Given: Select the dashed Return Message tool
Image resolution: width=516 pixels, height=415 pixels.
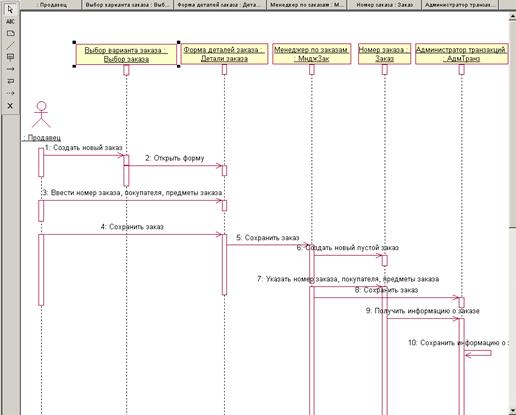Looking at the screenshot, I should (x=10, y=93).
